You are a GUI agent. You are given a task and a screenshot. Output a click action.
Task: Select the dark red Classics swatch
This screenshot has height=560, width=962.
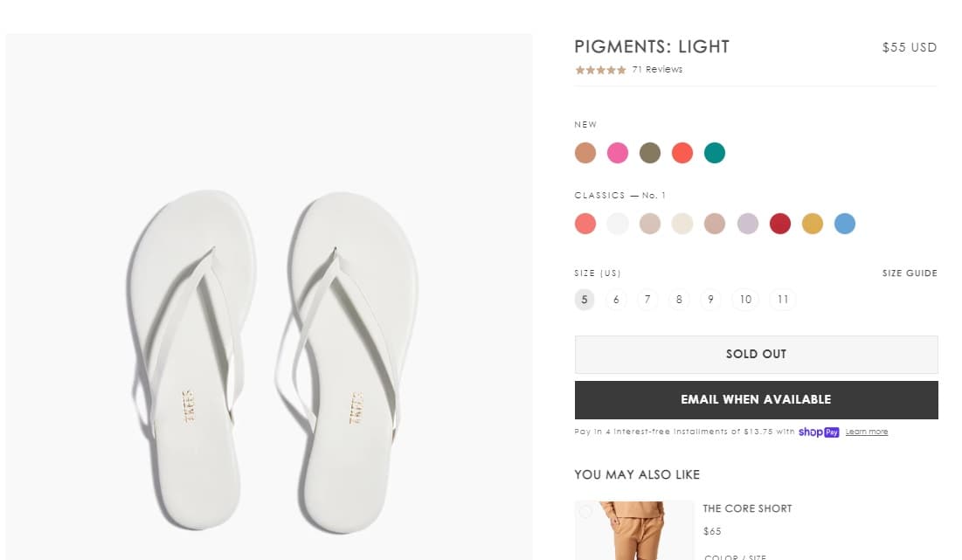(x=780, y=224)
